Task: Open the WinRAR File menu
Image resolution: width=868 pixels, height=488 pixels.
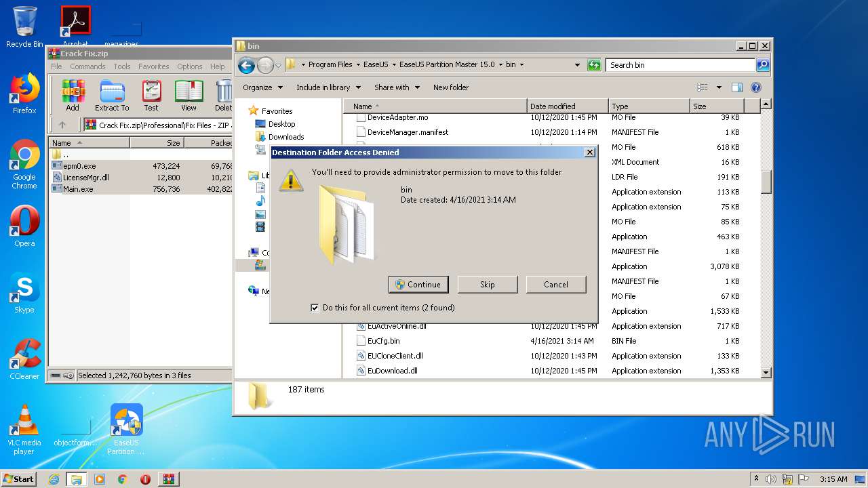Action: [x=56, y=66]
